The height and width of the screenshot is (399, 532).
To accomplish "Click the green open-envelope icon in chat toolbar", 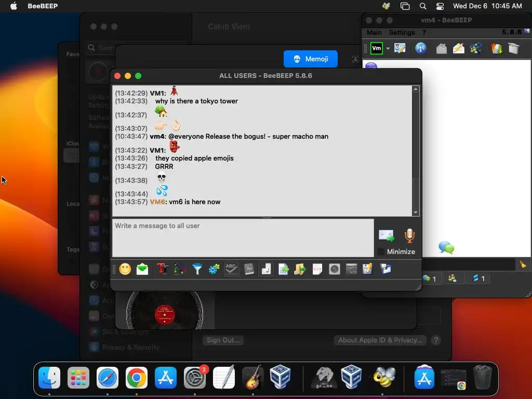I will pyautogui.click(x=142, y=270).
